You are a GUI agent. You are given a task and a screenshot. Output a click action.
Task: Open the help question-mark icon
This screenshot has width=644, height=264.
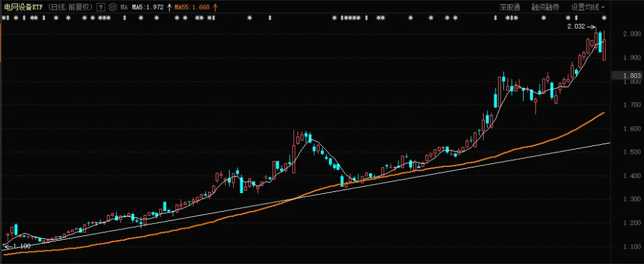click(x=101, y=7)
